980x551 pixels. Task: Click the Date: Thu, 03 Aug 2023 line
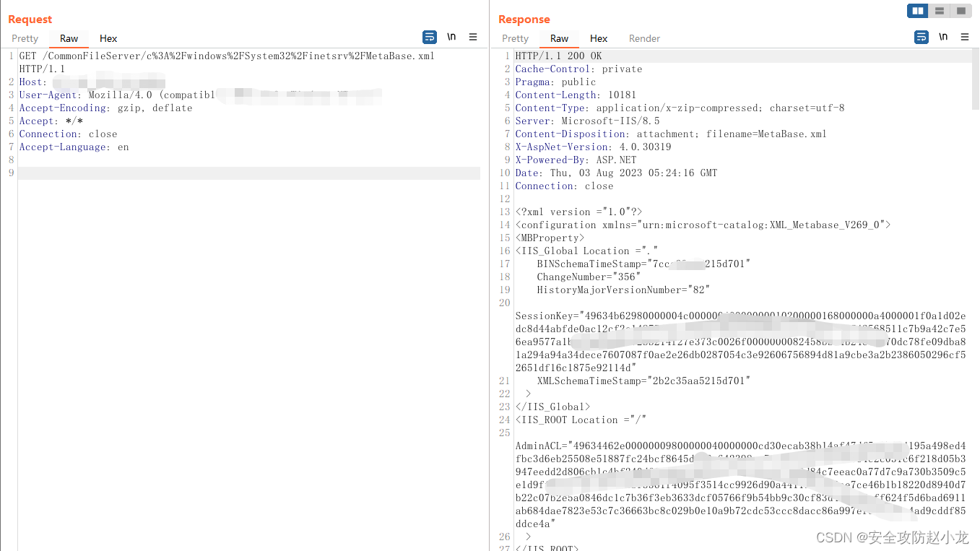[616, 173]
